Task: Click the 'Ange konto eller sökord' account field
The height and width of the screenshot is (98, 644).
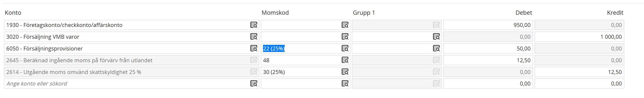Action: [125, 84]
